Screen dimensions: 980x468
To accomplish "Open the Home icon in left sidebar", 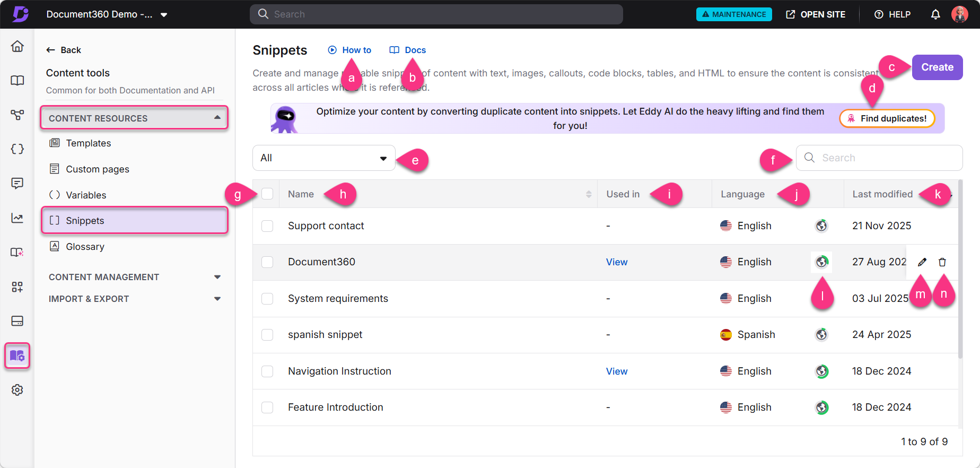I will (17, 46).
